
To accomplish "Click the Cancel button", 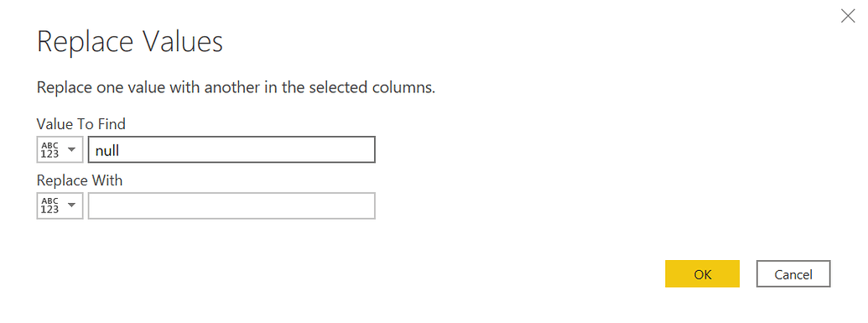I will 793,274.
